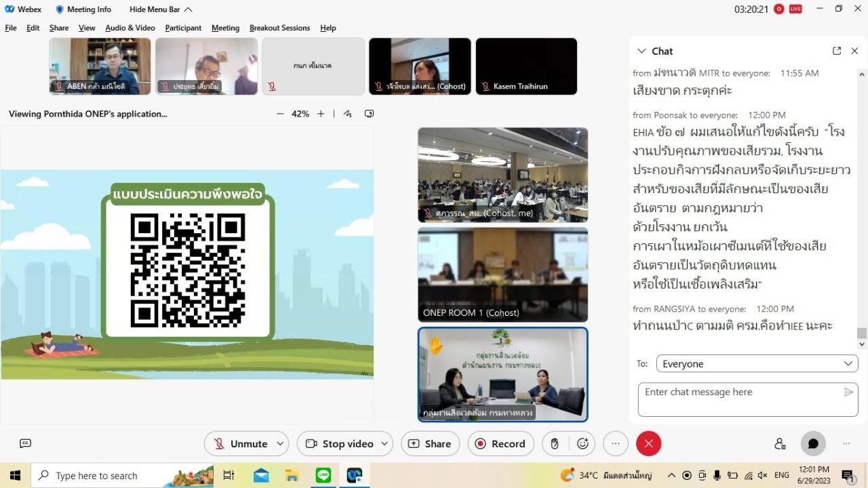Screen dimensions: 868x488
Task: Click the Meeting Info button
Action: 83,9
